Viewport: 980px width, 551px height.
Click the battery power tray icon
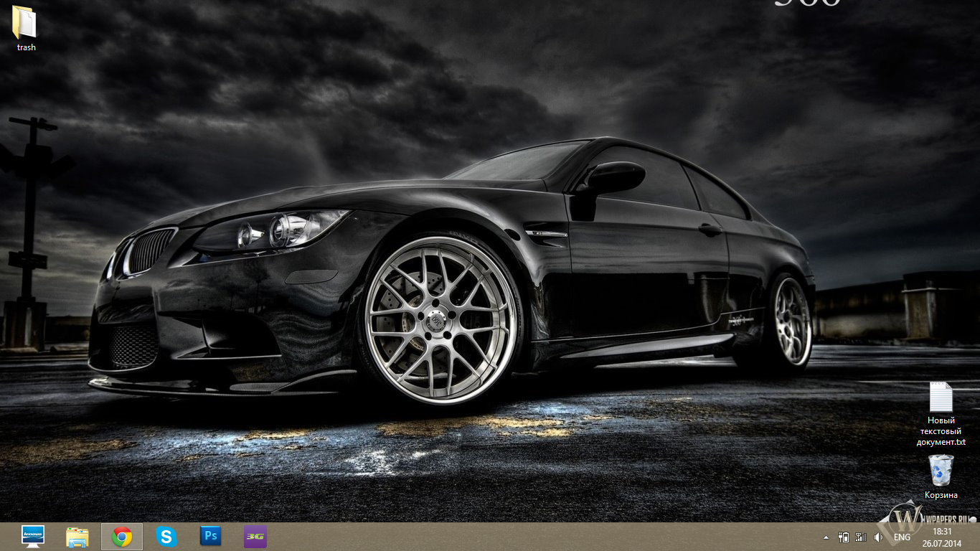(844, 537)
